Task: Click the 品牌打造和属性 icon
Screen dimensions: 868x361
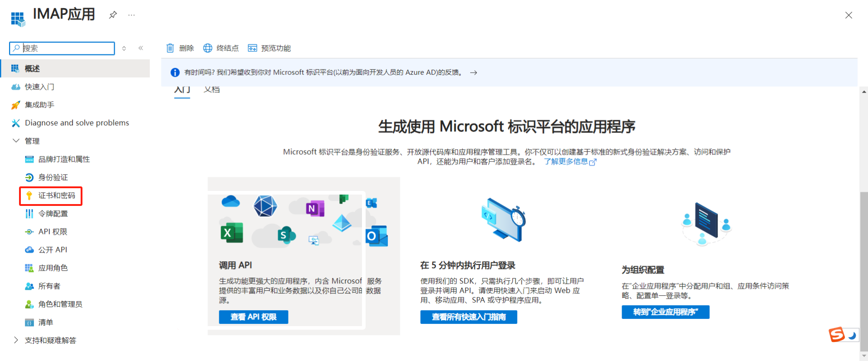Action: pos(29,159)
